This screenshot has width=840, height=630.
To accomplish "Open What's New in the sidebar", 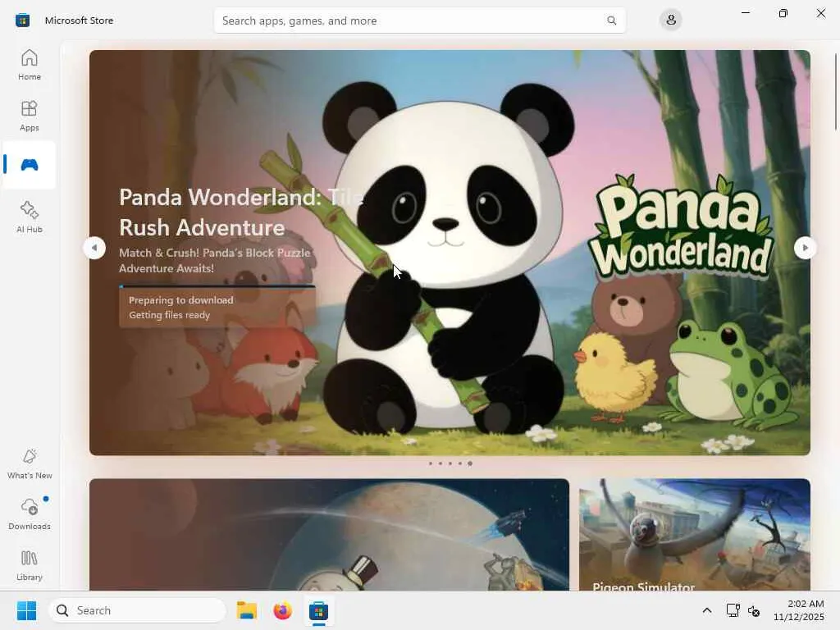I will coord(29,463).
